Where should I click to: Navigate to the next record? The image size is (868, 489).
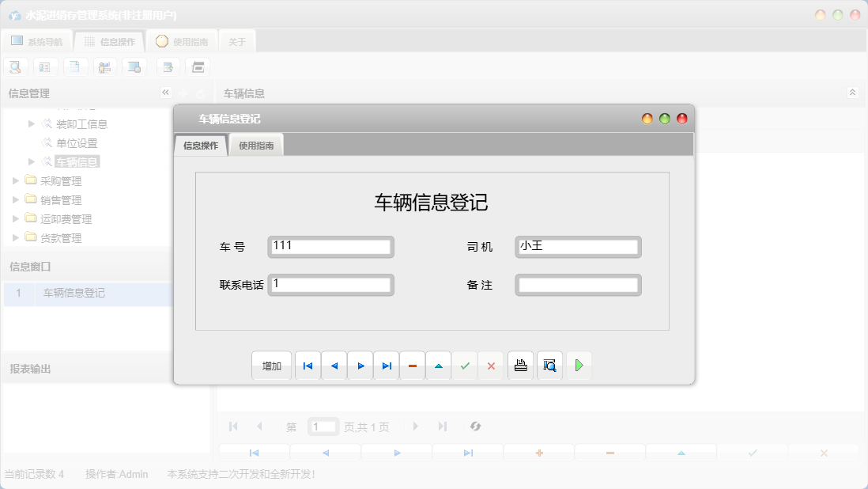coord(360,365)
